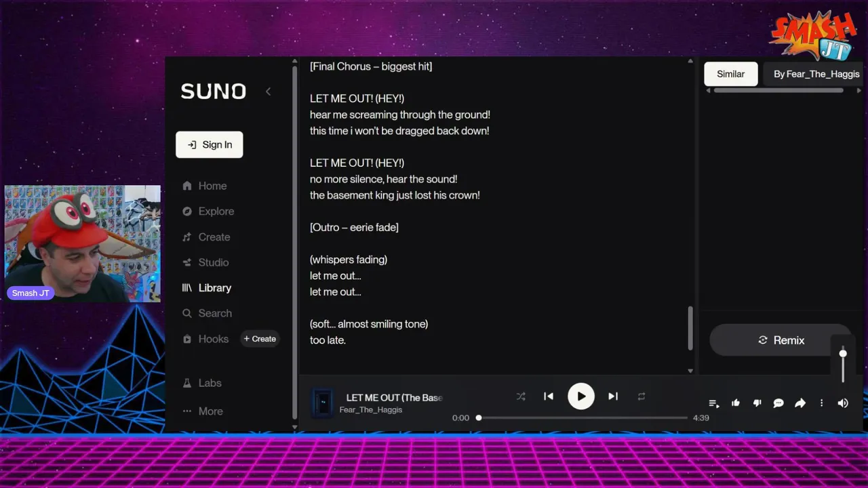Click the Home house icon
Screen dimensions: 868x488
coord(187,186)
